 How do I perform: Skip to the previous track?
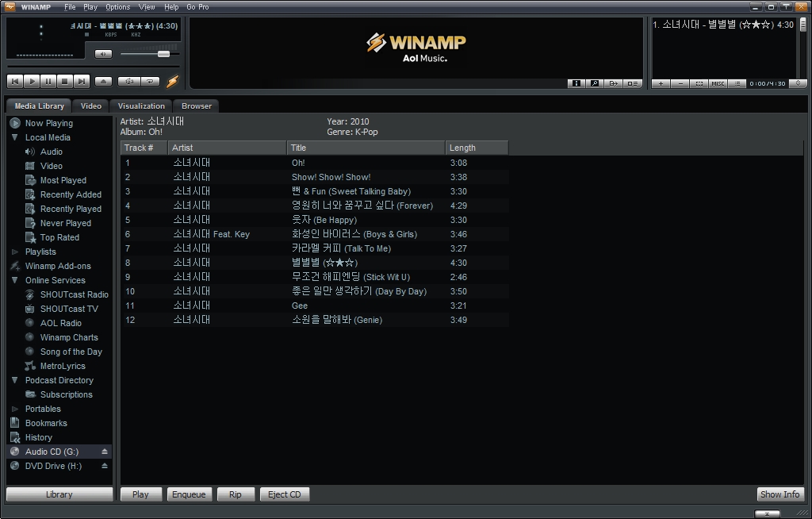[15, 82]
